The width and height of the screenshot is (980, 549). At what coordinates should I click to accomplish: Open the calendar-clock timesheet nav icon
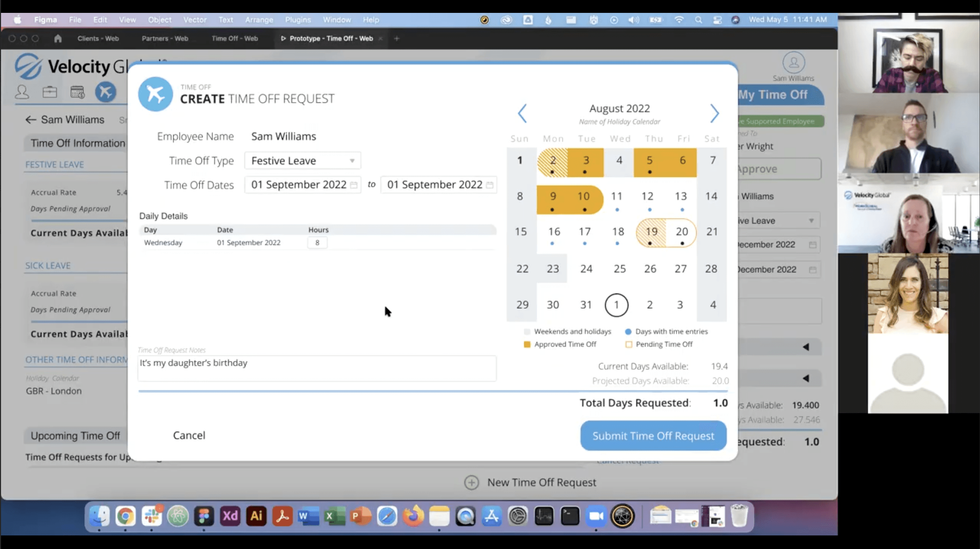pyautogui.click(x=77, y=92)
